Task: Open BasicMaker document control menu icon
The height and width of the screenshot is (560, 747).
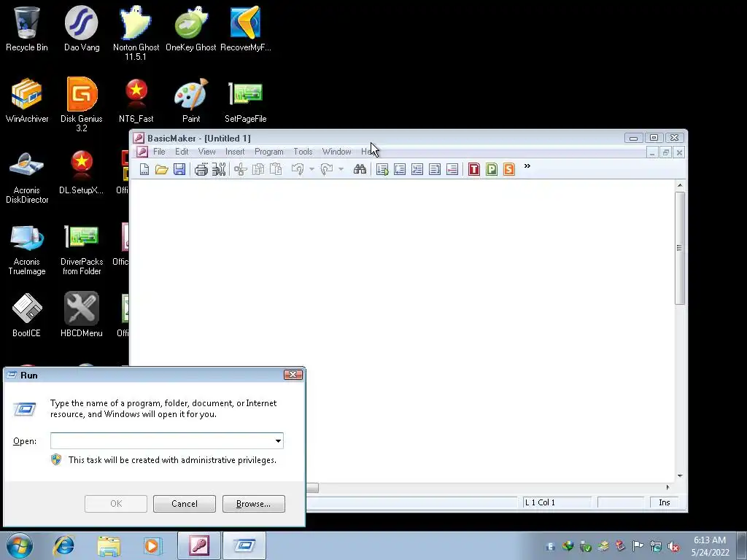Action: point(142,152)
